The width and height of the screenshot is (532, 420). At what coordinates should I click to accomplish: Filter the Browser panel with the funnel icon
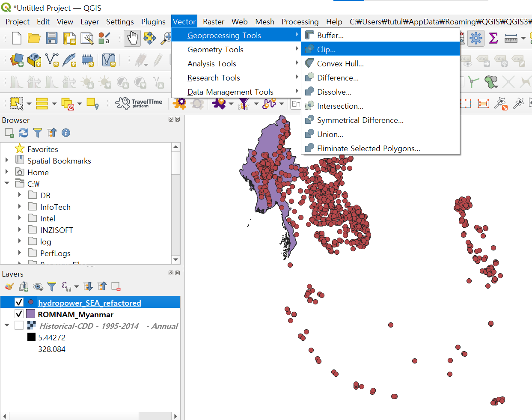pos(38,133)
